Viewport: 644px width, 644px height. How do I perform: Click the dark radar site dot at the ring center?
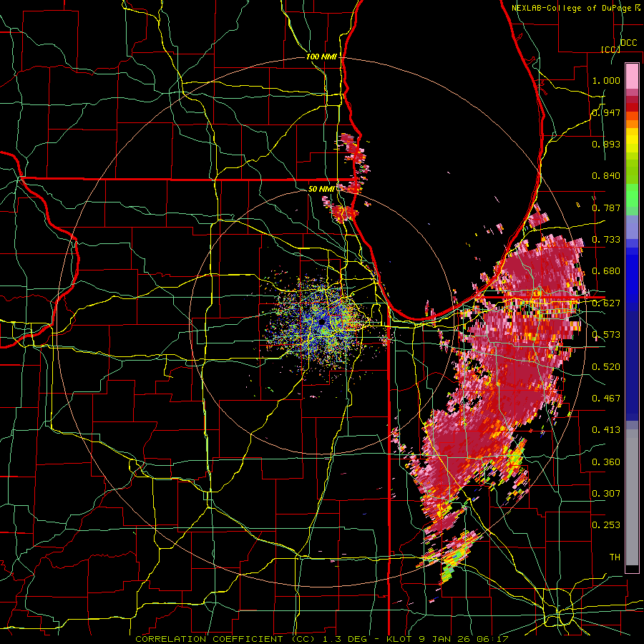321,322
